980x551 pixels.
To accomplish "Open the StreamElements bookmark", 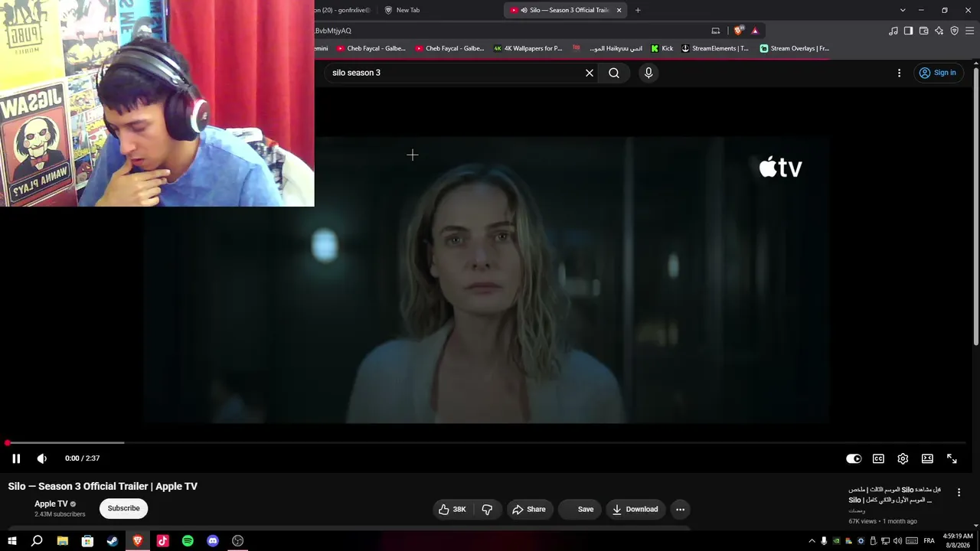I will pos(715,48).
